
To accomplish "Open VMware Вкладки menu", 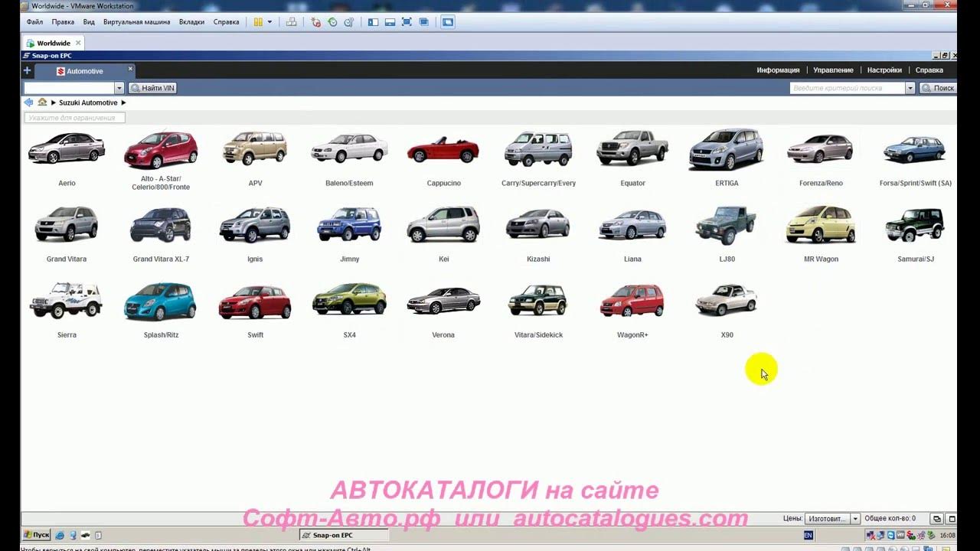I will [x=191, y=22].
